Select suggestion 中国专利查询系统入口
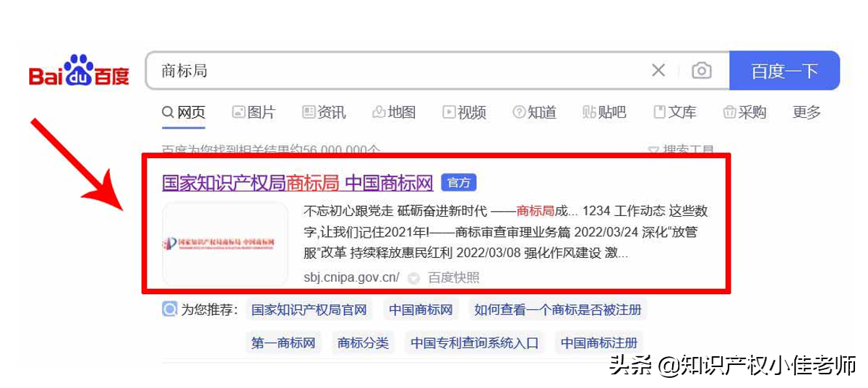 pos(475,342)
